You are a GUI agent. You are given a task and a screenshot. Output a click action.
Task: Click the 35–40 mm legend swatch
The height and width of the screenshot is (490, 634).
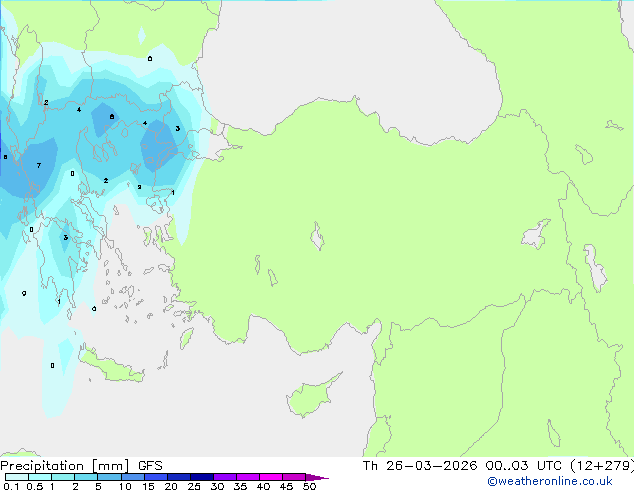coord(248,477)
